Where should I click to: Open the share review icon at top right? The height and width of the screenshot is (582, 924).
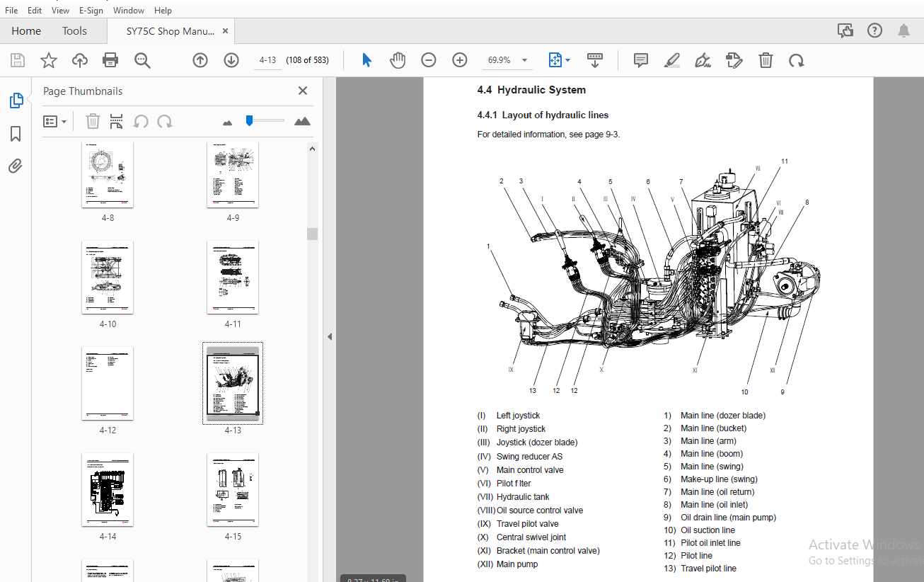pos(845,30)
